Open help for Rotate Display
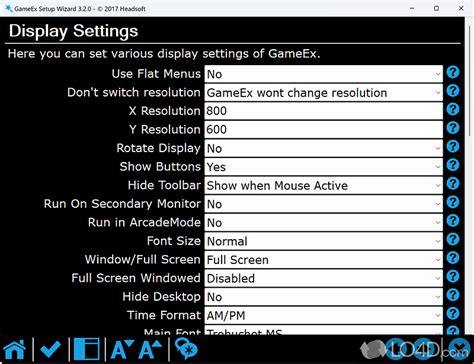Screen dimensions: 474x364 (x=453, y=146)
